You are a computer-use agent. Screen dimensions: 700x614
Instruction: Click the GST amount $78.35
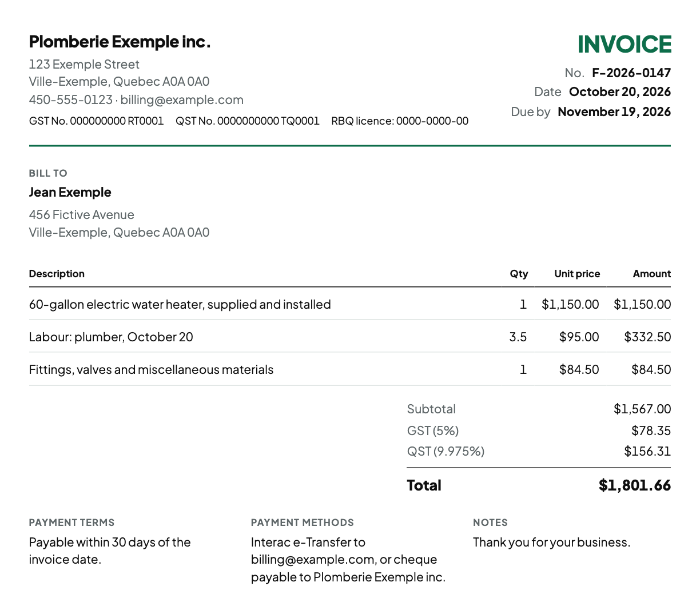point(651,430)
